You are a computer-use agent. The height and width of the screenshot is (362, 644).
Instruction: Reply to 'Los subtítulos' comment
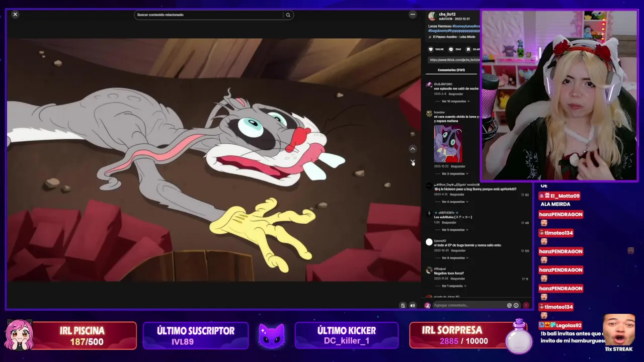coord(449,222)
